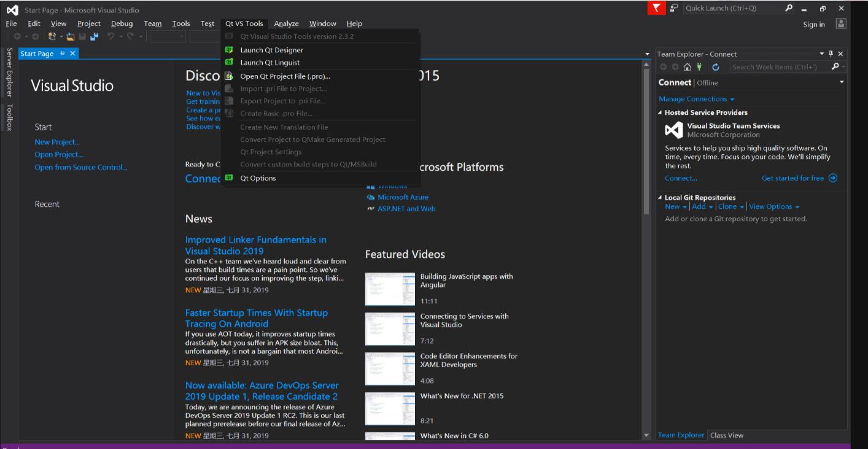Open the Building JavaScript apps video thumbnail
The width and height of the screenshot is (868, 449).
390,289
